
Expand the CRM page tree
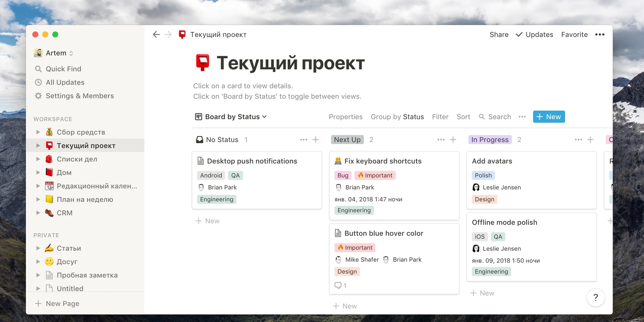[x=38, y=213]
